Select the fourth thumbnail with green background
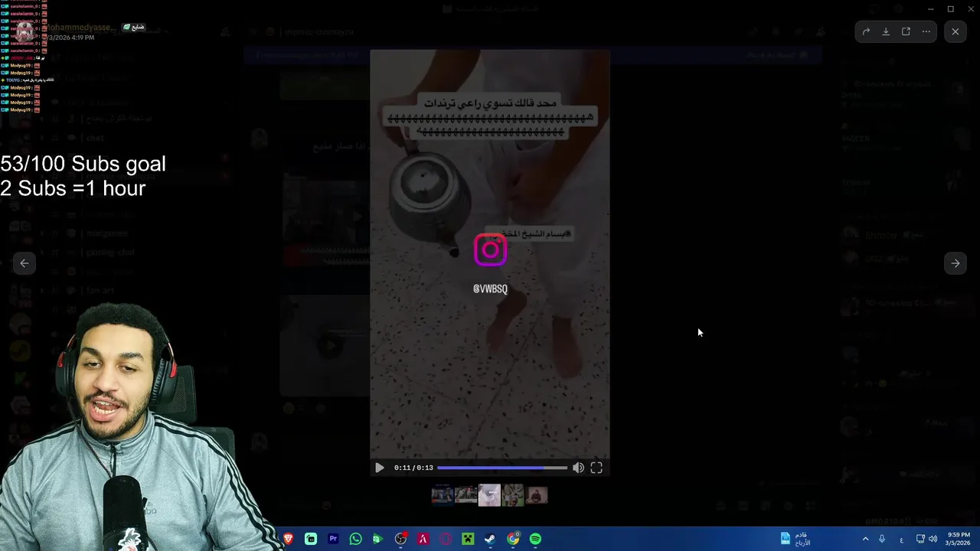This screenshot has width=980, height=551. pyautogui.click(x=513, y=495)
